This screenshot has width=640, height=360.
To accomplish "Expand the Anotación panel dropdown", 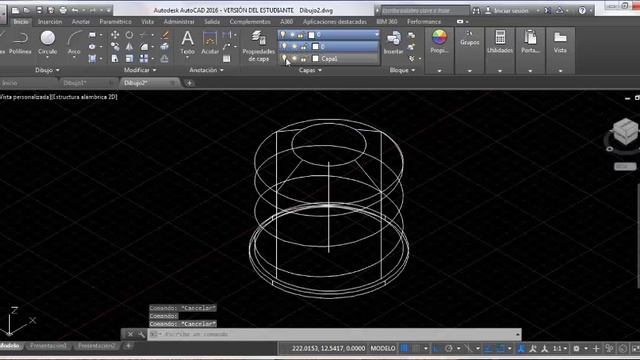I will [x=206, y=70].
